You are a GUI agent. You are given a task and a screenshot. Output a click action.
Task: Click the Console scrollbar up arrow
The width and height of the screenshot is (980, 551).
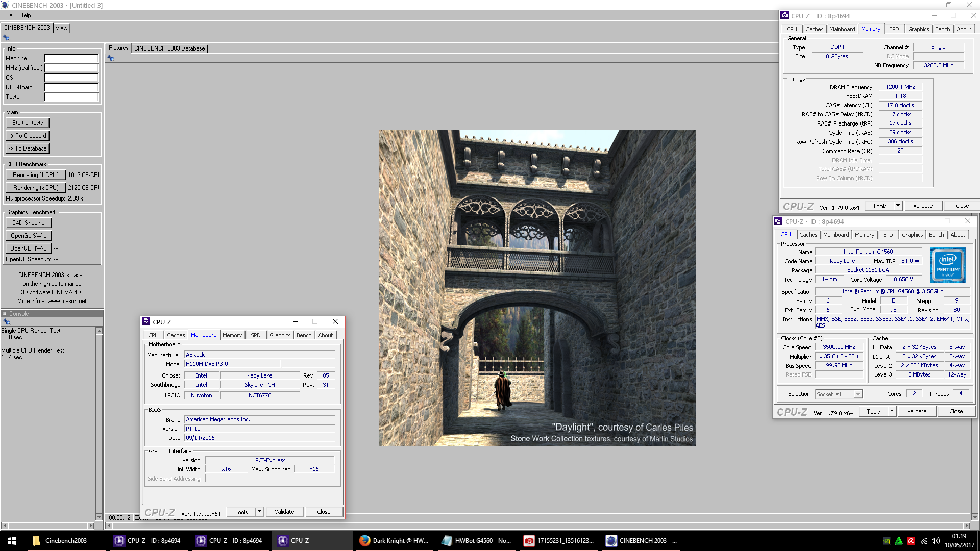99,331
